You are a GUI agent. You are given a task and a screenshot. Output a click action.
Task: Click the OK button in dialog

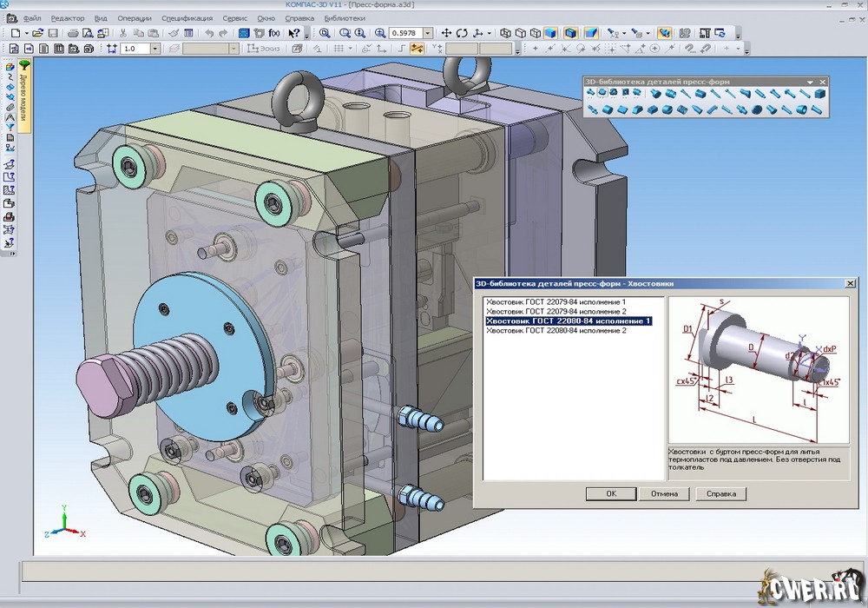click(x=610, y=493)
